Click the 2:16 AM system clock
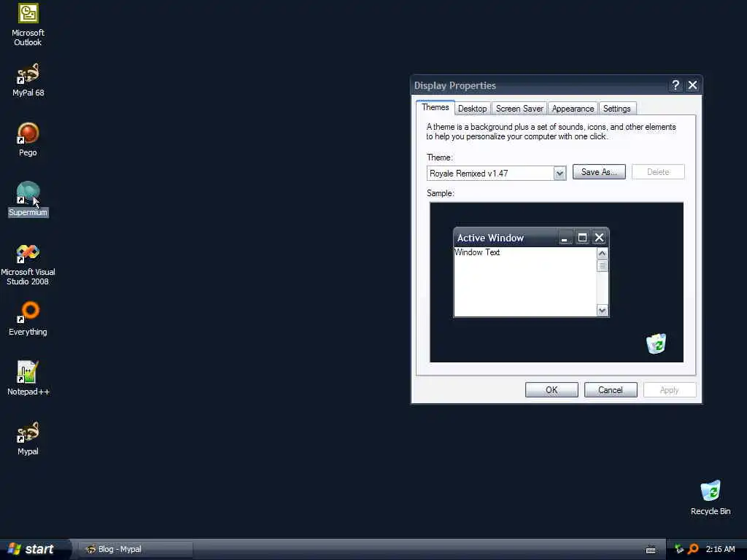This screenshot has width=747, height=560. [720, 549]
